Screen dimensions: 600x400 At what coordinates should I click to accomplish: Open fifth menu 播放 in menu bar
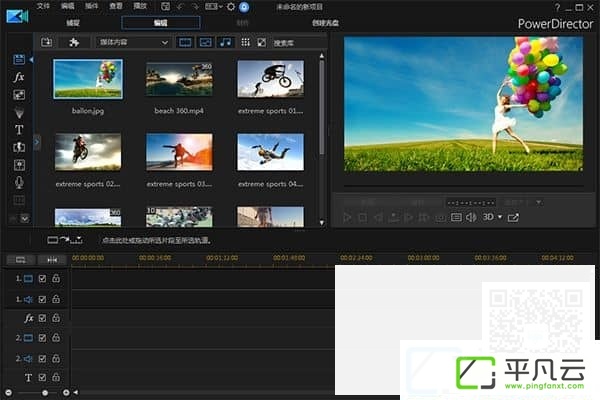(x=140, y=6)
